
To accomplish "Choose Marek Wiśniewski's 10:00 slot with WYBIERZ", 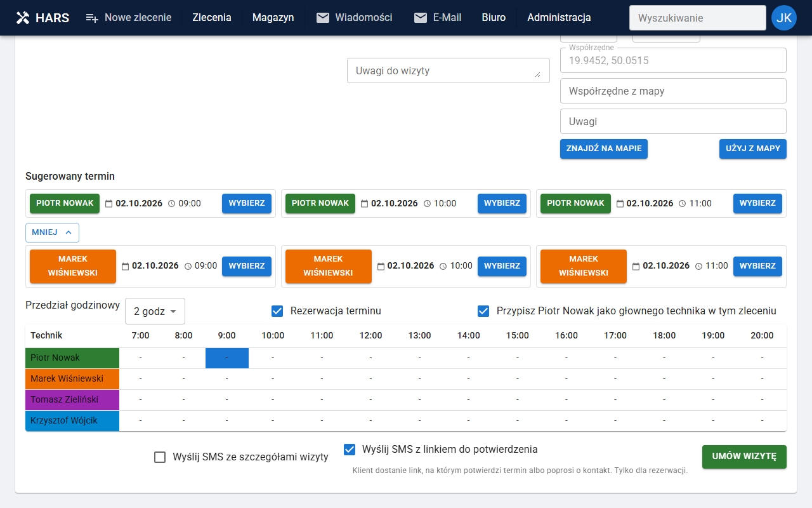I will click(x=502, y=266).
